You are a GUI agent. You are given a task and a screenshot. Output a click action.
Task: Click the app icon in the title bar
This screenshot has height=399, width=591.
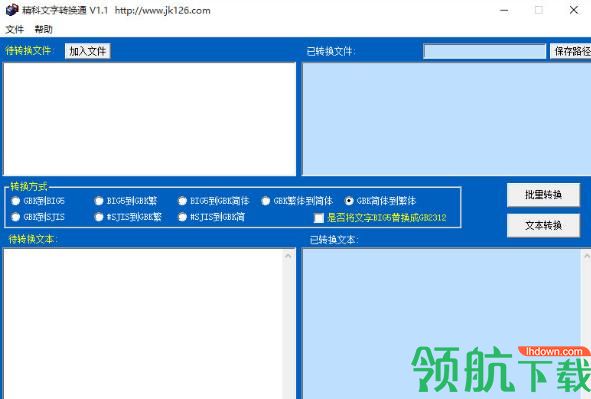(12, 10)
